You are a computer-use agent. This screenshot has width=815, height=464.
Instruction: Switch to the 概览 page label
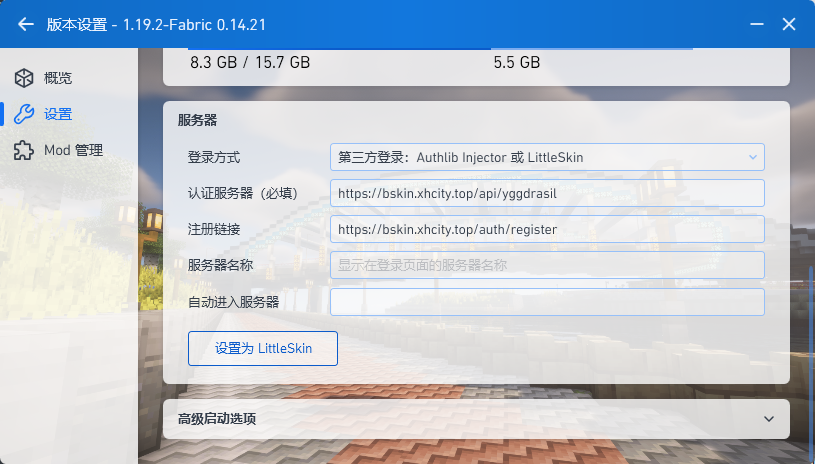58,78
